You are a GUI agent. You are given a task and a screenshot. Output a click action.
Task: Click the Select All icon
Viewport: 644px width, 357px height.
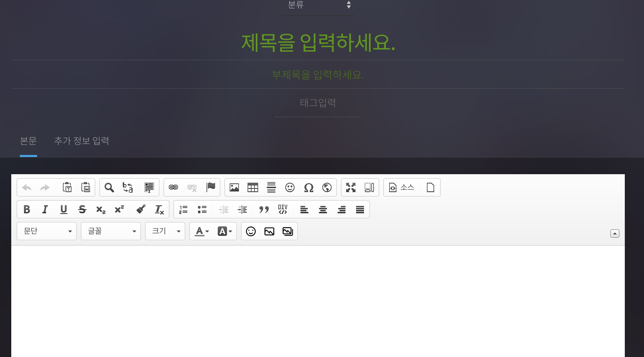coord(149,187)
